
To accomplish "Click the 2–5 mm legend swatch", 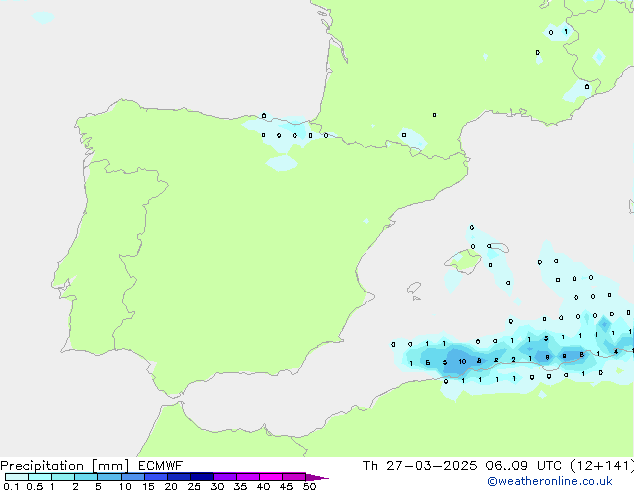I will coord(86,477).
